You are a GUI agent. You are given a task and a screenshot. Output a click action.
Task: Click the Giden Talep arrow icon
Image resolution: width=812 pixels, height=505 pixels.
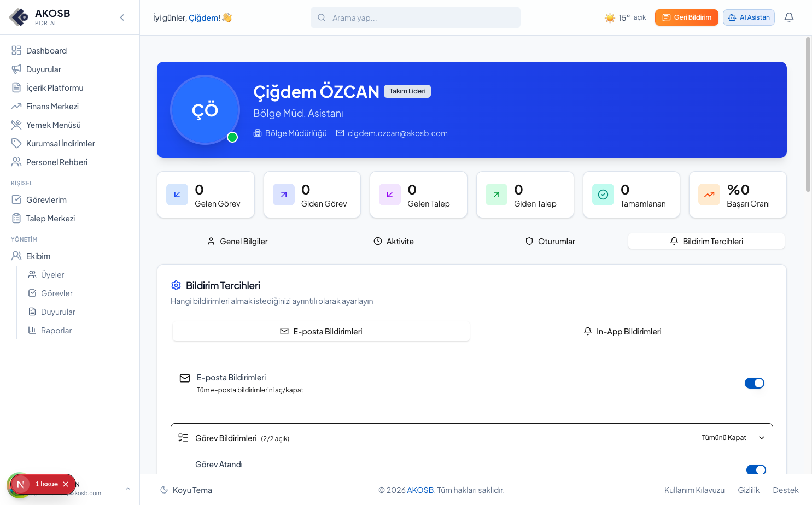496,195
